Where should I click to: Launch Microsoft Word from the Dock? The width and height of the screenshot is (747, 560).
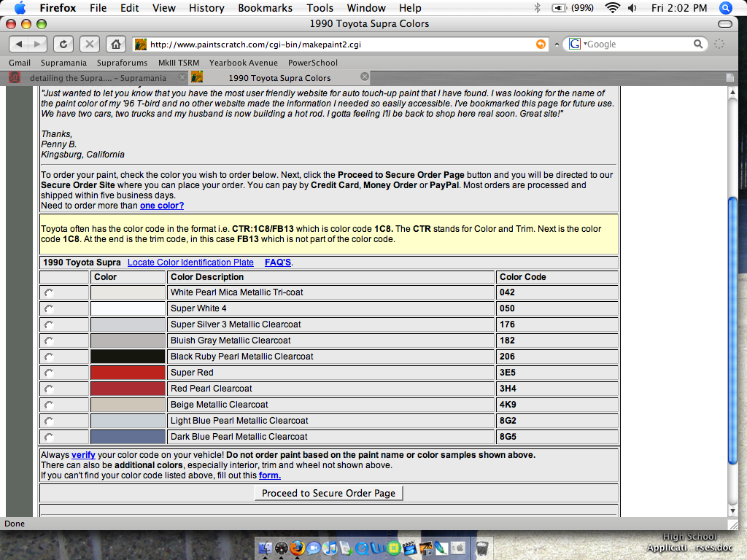coord(378,548)
